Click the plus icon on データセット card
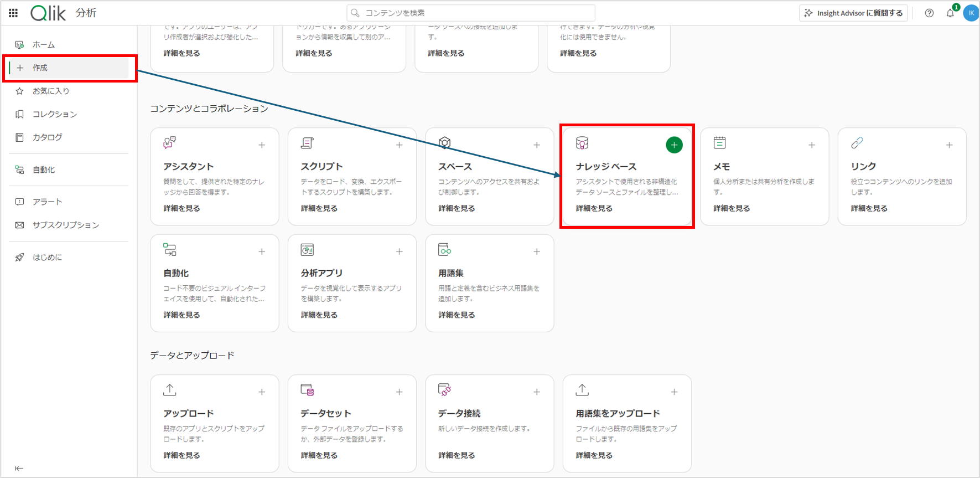 coord(399,392)
